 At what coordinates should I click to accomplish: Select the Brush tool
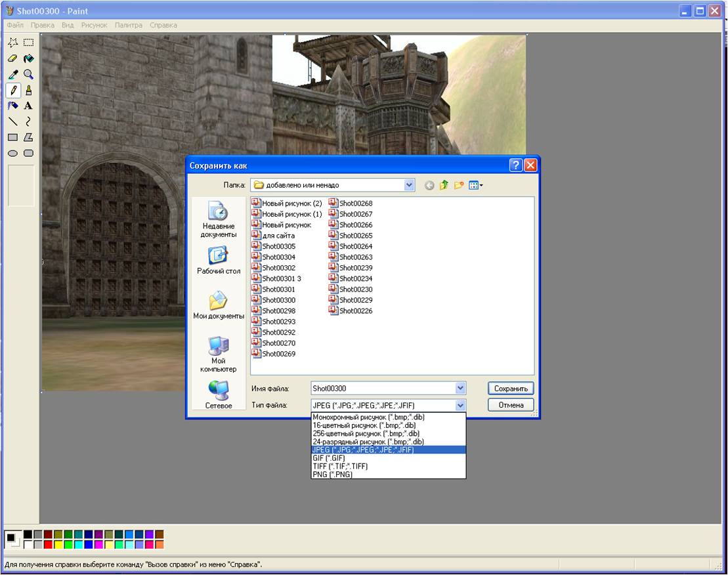point(29,90)
